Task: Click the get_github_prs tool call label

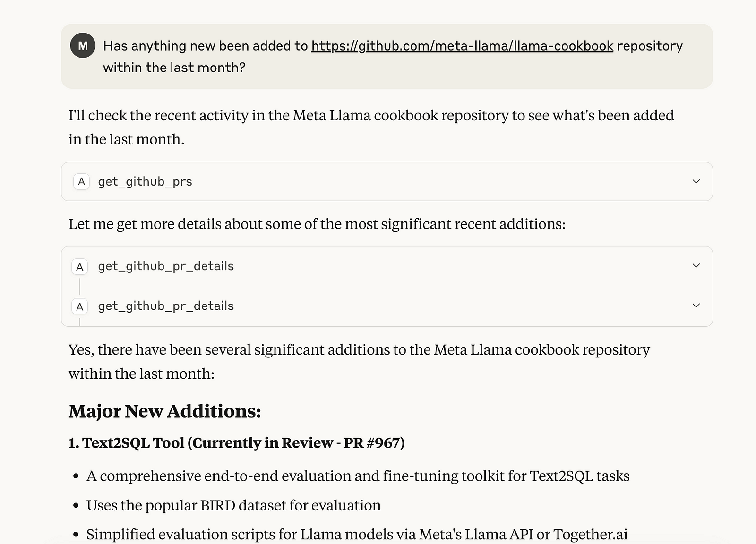Action: (x=145, y=181)
